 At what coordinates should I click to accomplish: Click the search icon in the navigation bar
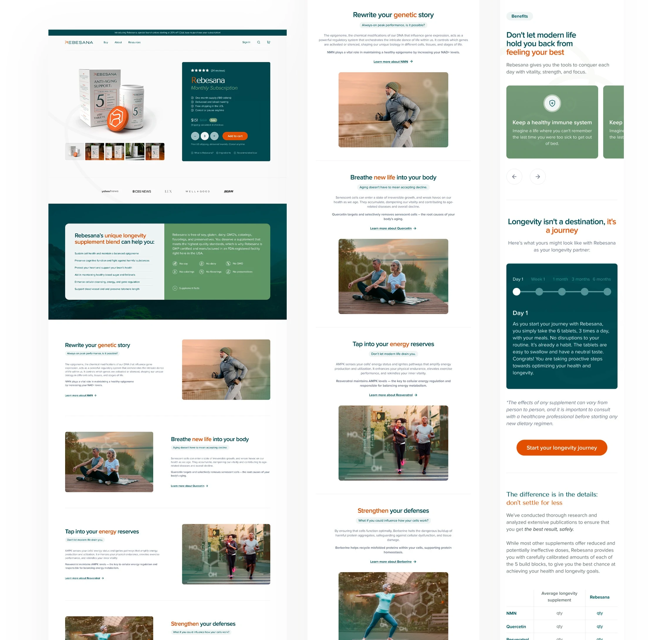pyautogui.click(x=258, y=42)
